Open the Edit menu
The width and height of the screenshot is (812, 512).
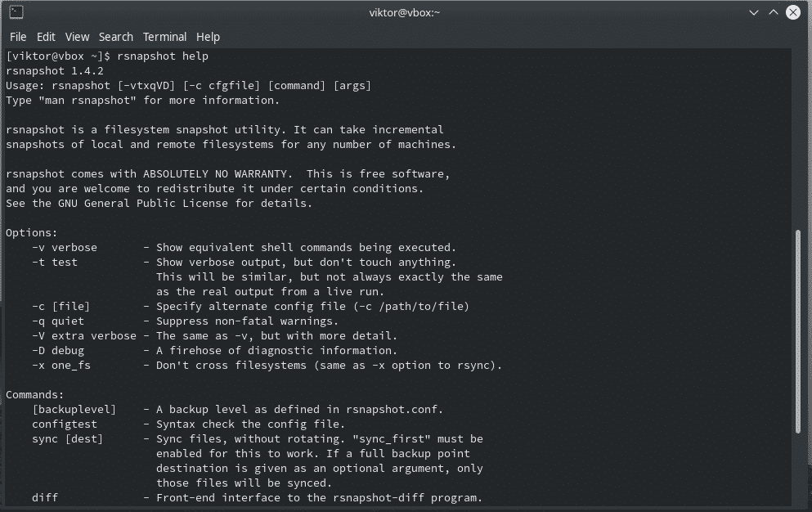[46, 37]
